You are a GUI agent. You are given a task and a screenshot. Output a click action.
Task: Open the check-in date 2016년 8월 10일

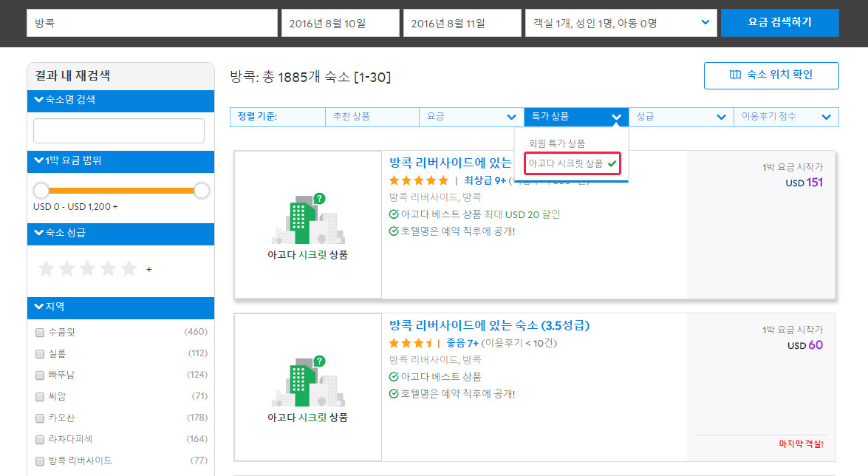coord(340,23)
